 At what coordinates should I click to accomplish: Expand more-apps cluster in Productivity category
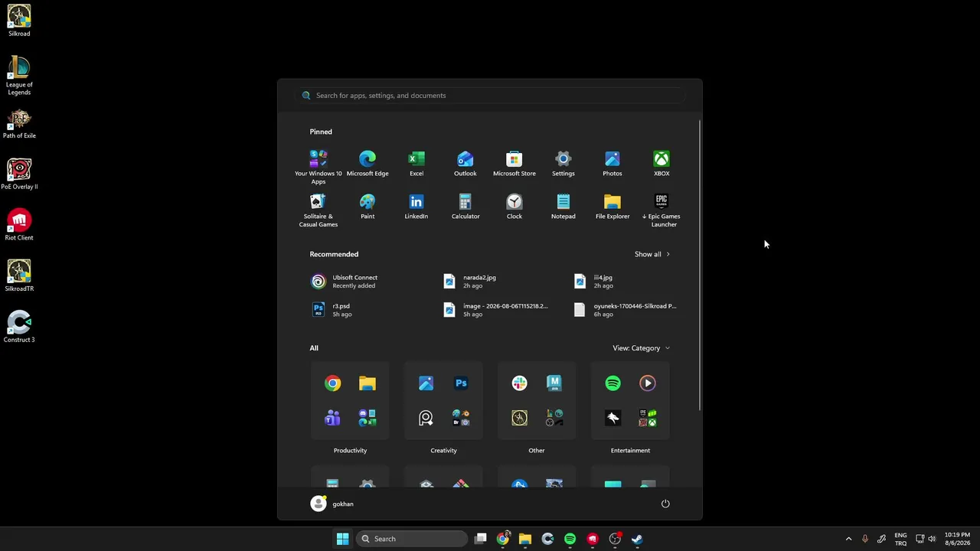point(367,418)
